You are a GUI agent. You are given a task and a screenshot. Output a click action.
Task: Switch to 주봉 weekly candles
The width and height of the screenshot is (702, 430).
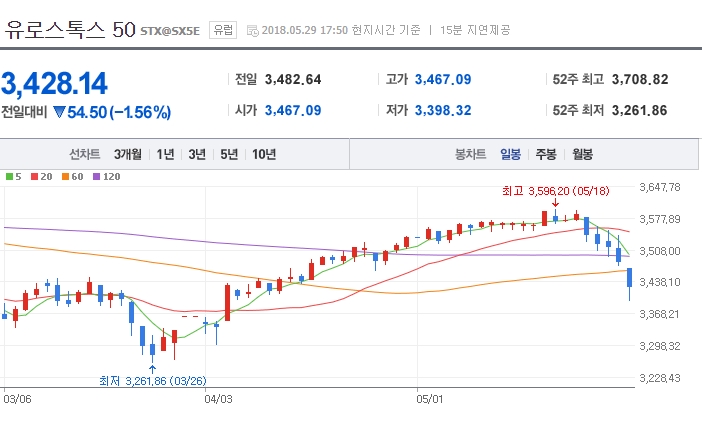pyautogui.click(x=545, y=154)
